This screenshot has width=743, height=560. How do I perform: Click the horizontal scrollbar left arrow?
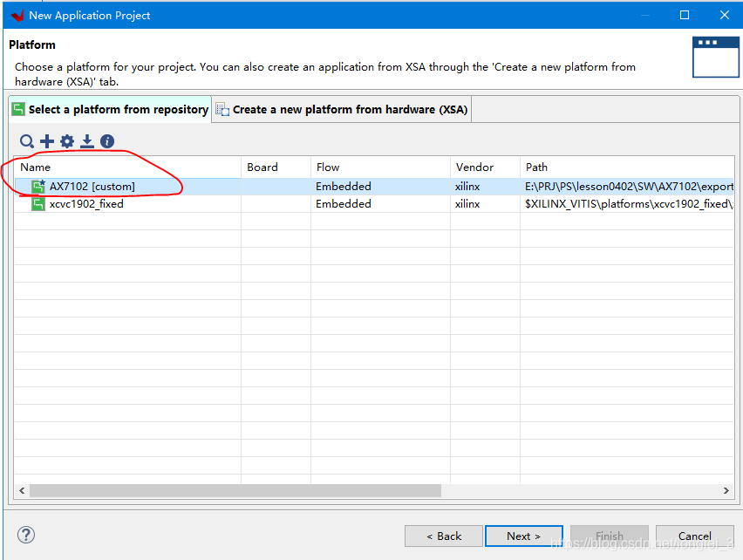click(22, 491)
